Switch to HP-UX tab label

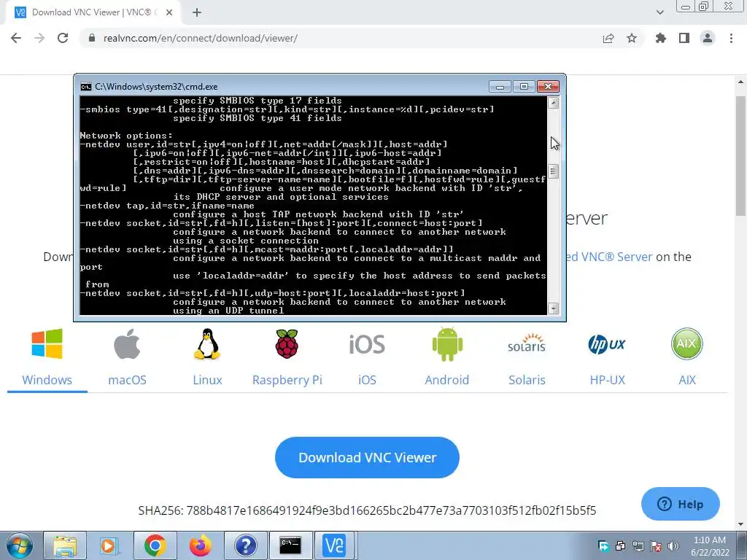tap(607, 380)
